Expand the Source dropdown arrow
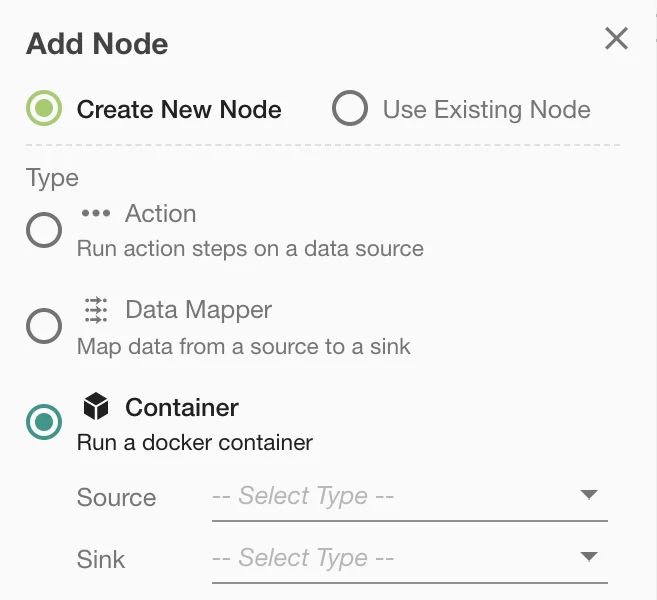This screenshot has height=600, width=657. coord(589,495)
